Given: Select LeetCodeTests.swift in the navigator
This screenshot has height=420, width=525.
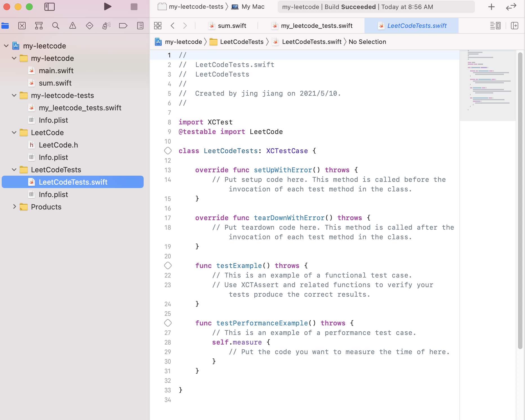Looking at the screenshot, I should pos(73,182).
